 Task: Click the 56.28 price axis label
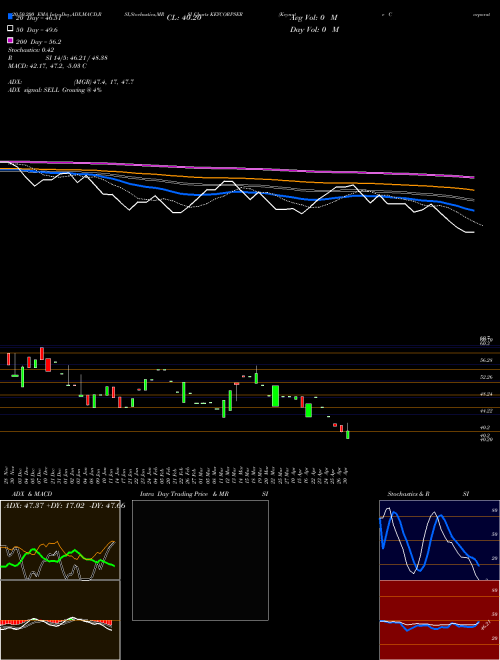(x=486, y=360)
